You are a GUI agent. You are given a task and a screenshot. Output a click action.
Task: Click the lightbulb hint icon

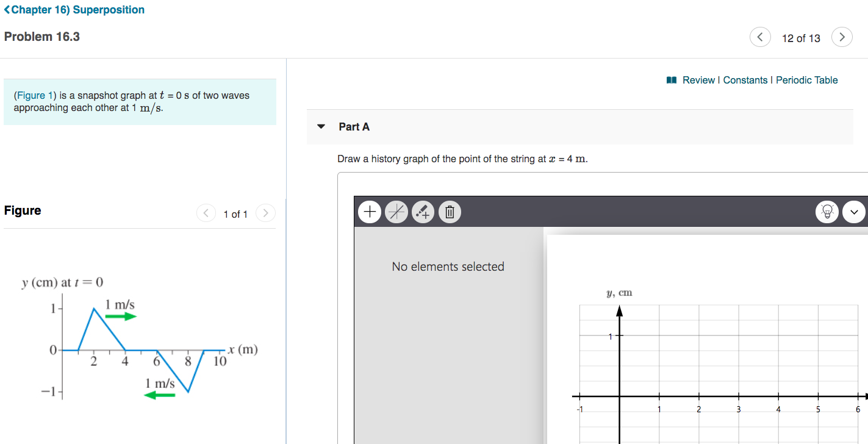pyautogui.click(x=827, y=212)
